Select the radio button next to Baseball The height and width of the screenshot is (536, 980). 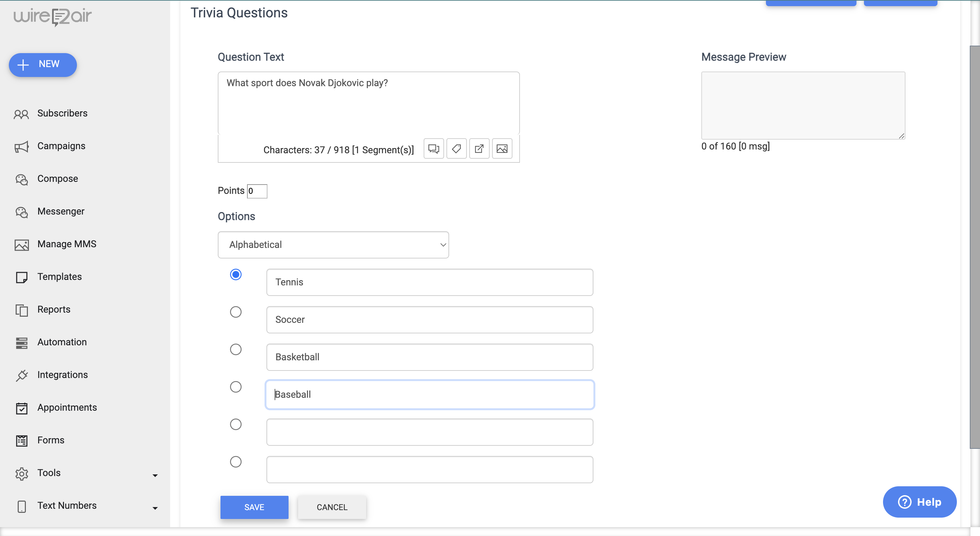[x=235, y=387]
